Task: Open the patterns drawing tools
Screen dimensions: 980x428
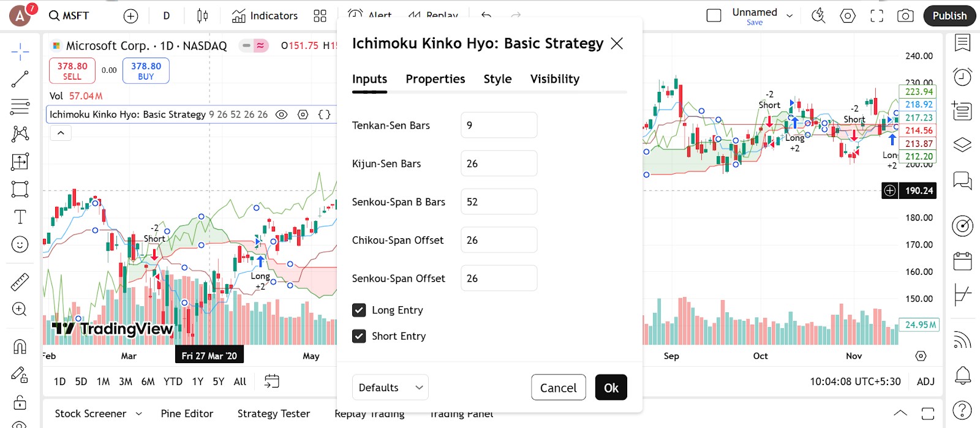Action: click(20, 133)
